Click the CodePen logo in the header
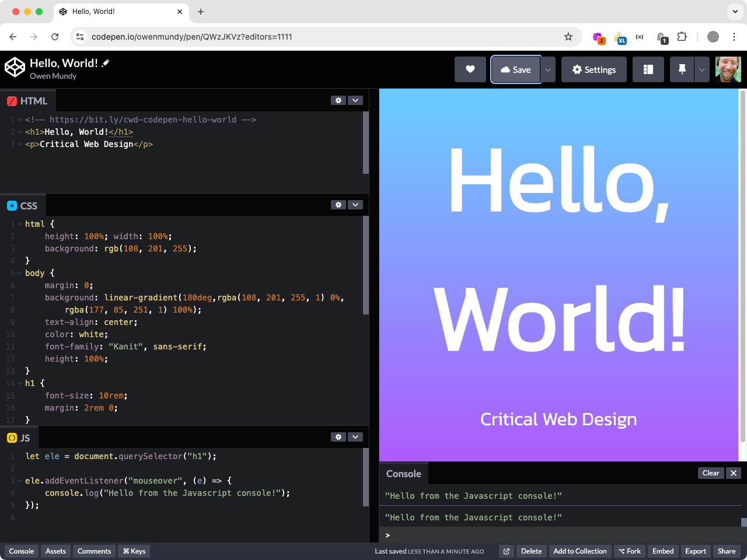Viewport: 747px width, 560px height. 15,67
